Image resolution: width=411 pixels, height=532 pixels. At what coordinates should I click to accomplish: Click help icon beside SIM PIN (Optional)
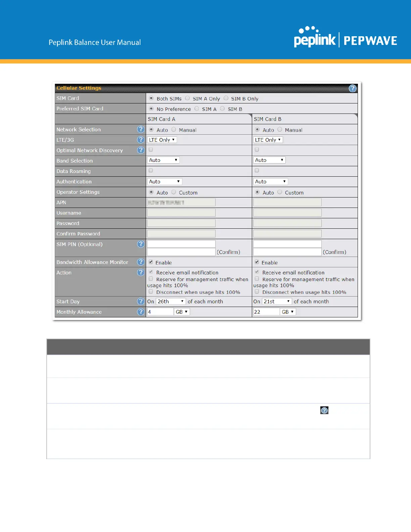tap(141, 244)
